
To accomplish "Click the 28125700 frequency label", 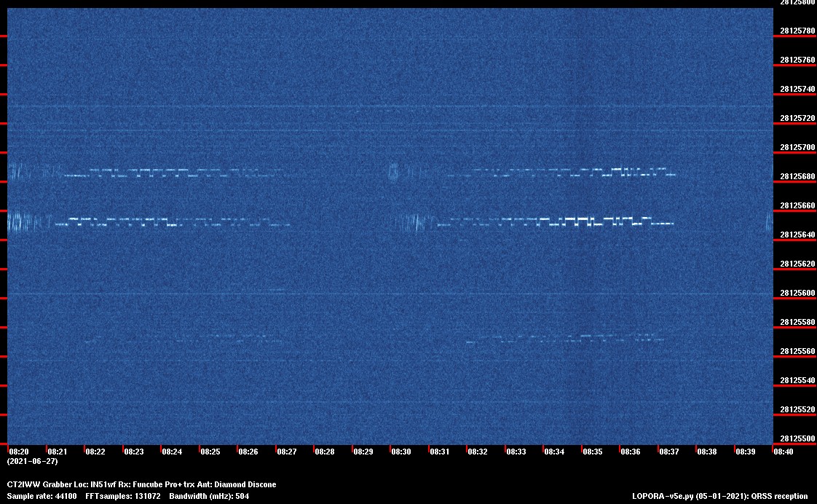I will (797, 148).
